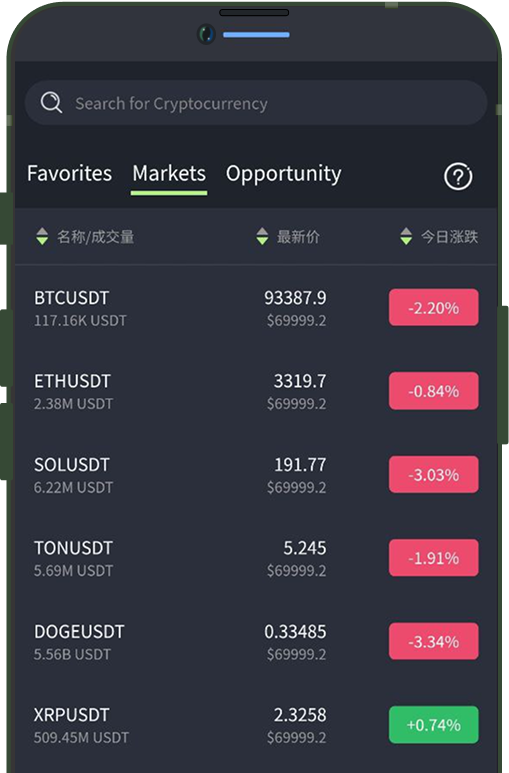Focus the Search for Cryptocurrency field
The width and height of the screenshot is (509, 773).
pyautogui.click(x=256, y=103)
